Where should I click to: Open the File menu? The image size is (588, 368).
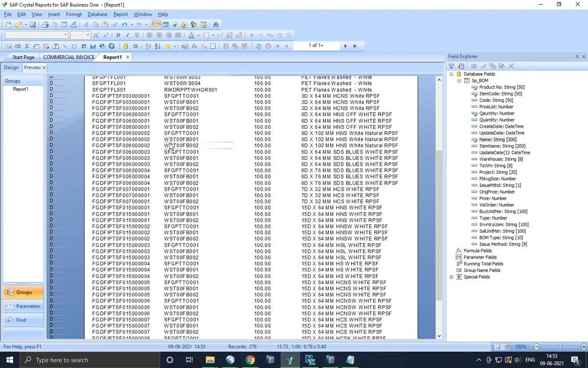pos(8,14)
